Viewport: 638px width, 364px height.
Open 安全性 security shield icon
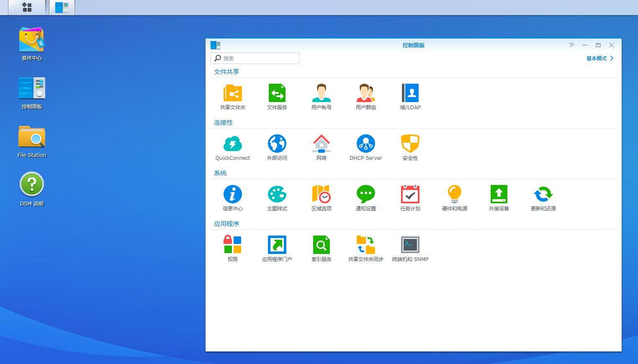click(410, 144)
